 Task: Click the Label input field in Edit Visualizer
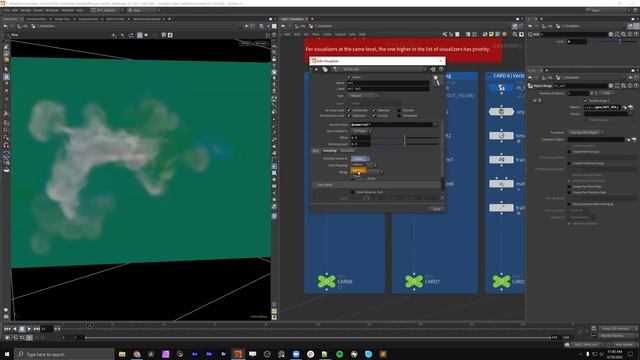point(388,89)
